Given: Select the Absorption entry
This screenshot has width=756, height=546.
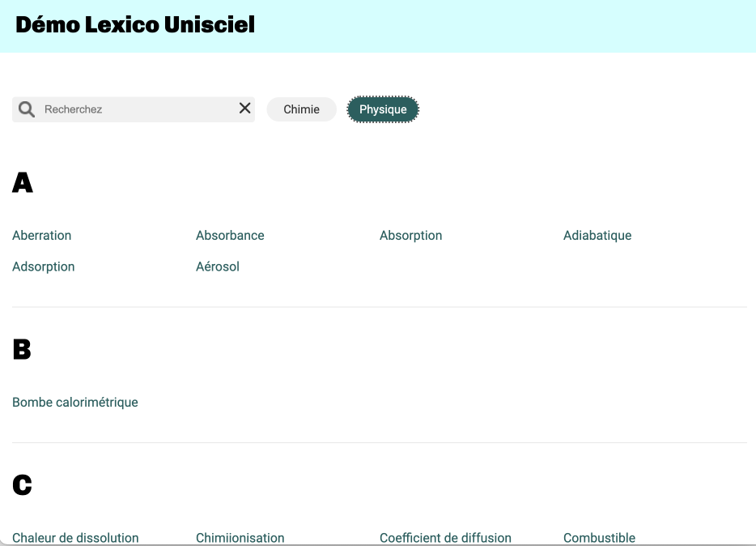Looking at the screenshot, I should tap(410, 236).
